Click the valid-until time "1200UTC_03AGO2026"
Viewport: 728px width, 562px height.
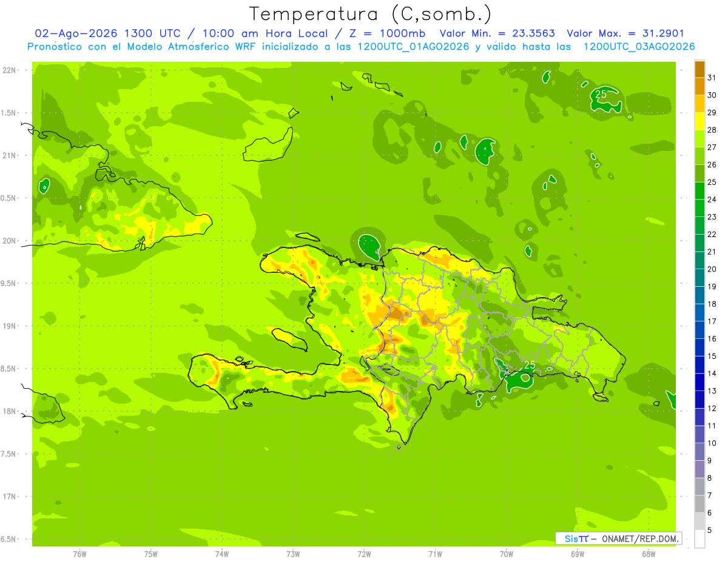click(639, 47)
